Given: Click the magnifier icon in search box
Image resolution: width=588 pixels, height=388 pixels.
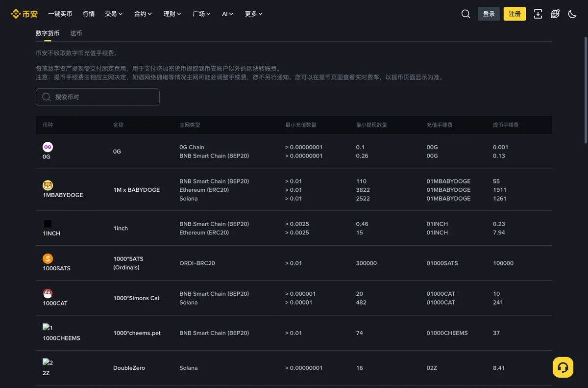Looking at the screenshot, I should coord(47,97).
